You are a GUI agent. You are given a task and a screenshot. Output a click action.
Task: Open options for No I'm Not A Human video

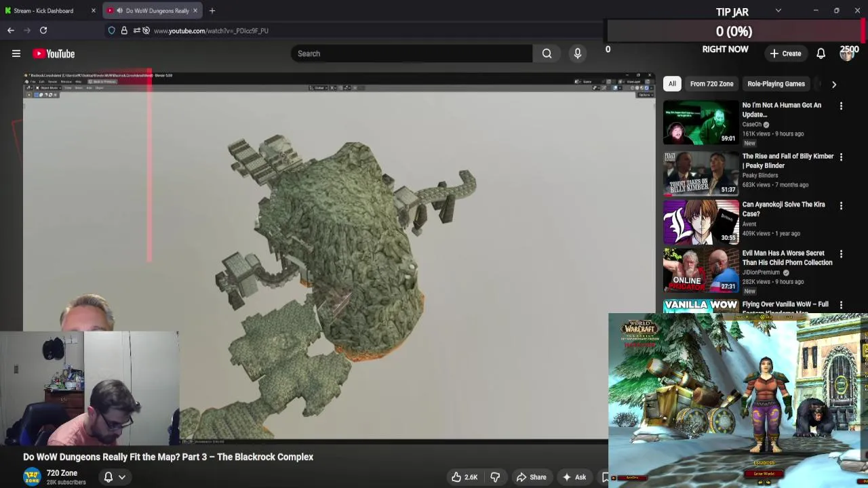coord(841,106)
